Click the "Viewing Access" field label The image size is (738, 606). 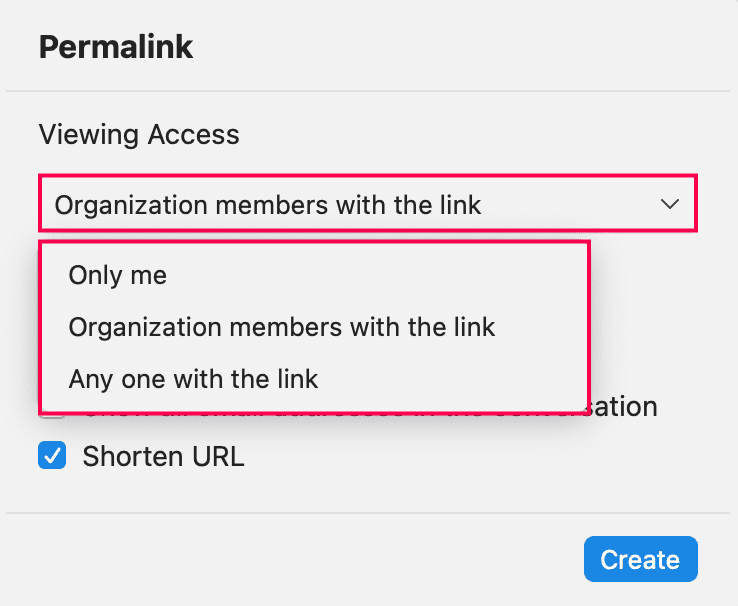139,134
